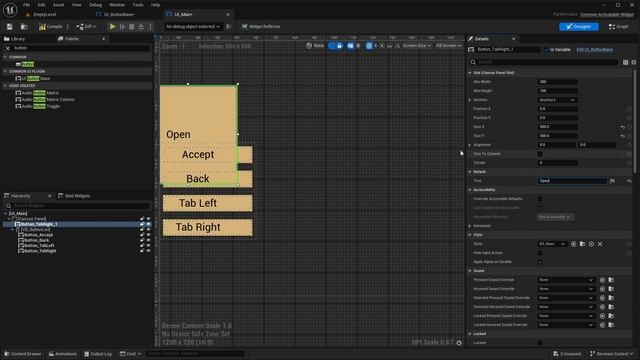Screen dimensions: 640x360
Task: Toggle the Size To Content checkbox
Action: (540, 154)
